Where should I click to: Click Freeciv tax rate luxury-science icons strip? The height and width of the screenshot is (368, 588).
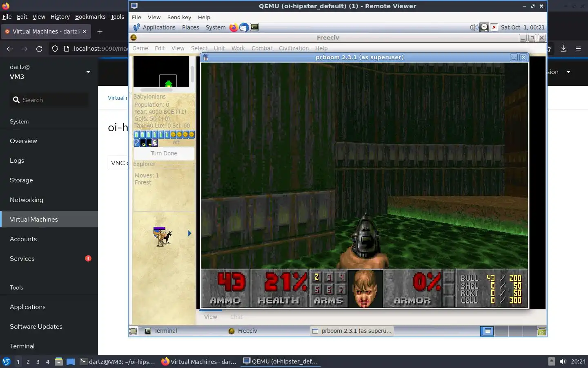[x=164, y=135]
